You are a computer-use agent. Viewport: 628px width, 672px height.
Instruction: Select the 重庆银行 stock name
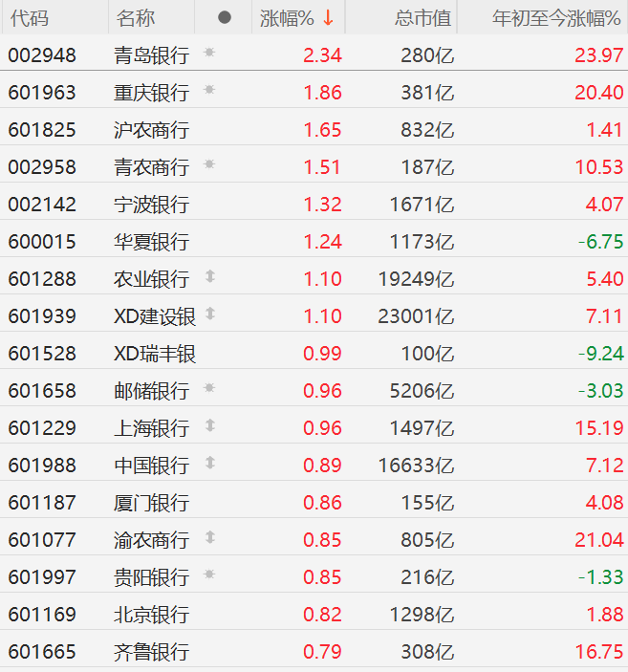[151, 93]
